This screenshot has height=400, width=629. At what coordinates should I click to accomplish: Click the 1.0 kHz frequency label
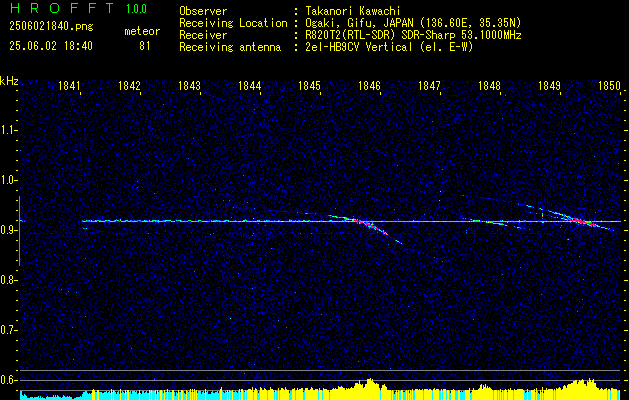(x=8, y=181)
